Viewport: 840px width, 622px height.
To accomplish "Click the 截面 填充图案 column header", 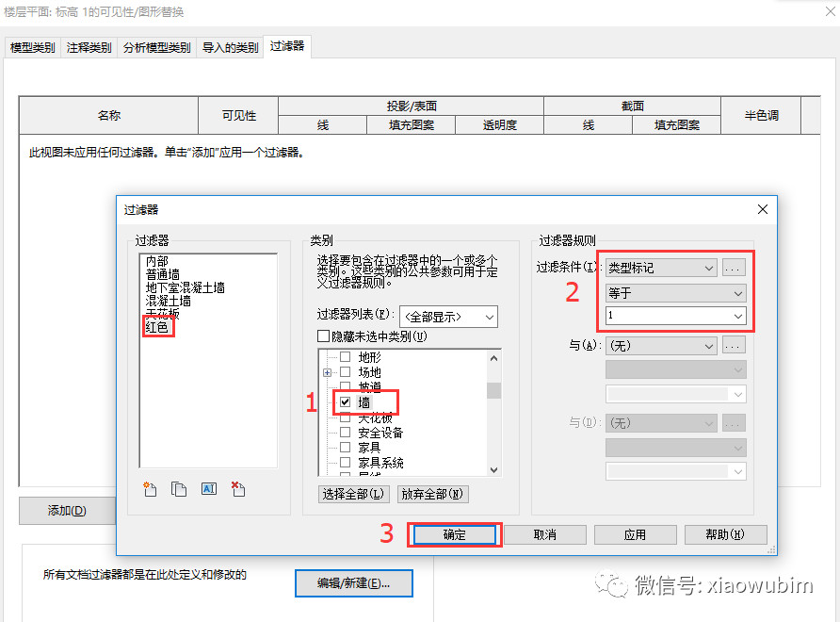I will click(676, 125).
